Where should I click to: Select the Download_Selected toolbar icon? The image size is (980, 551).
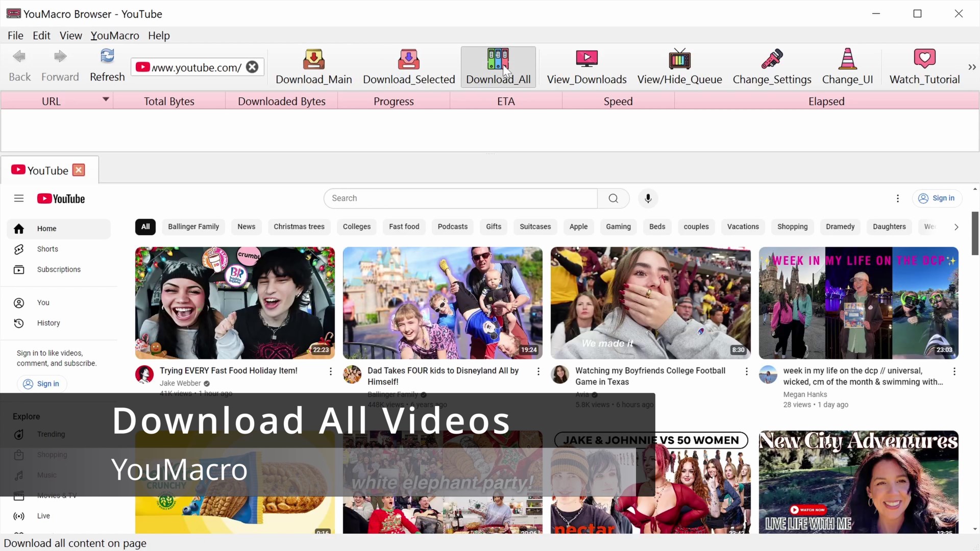(x=409, y=66)
